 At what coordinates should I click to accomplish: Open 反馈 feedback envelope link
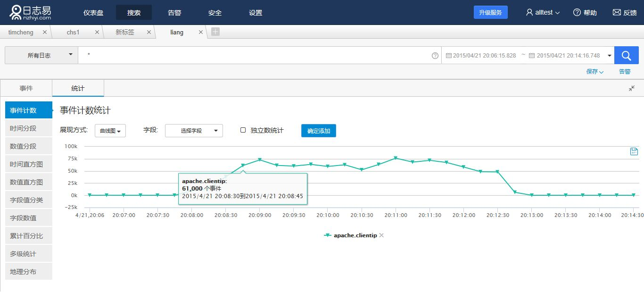coord(624,13)
